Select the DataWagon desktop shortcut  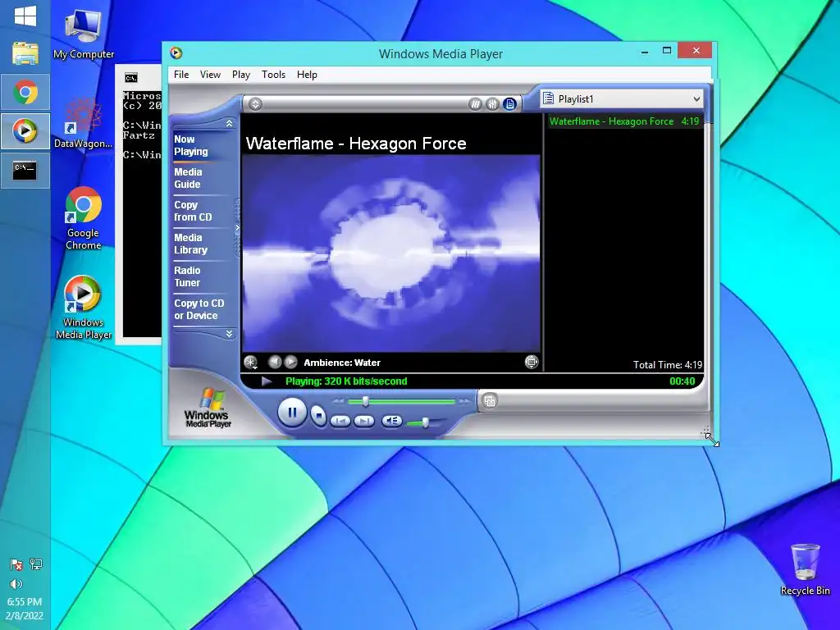pyautogui.click(x=83, y=122)
